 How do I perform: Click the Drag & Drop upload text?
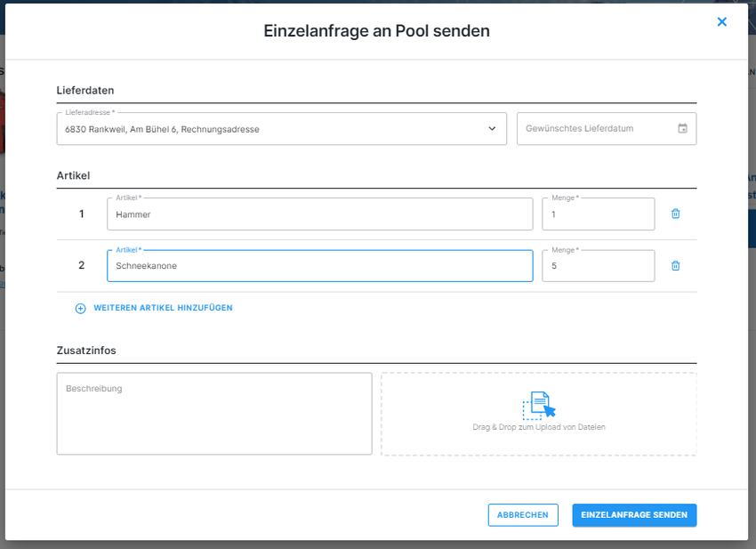[539, 427]
